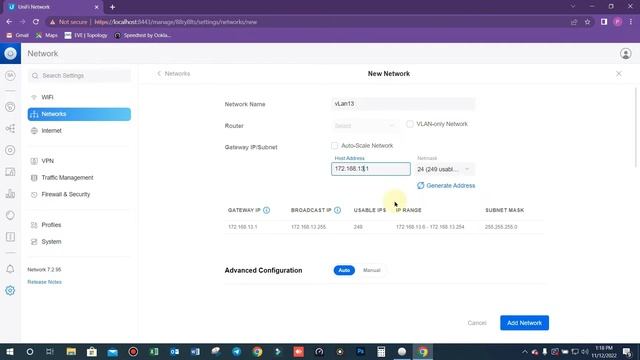
Task: Open Outlook from taskbar
Action: point(175,352)
